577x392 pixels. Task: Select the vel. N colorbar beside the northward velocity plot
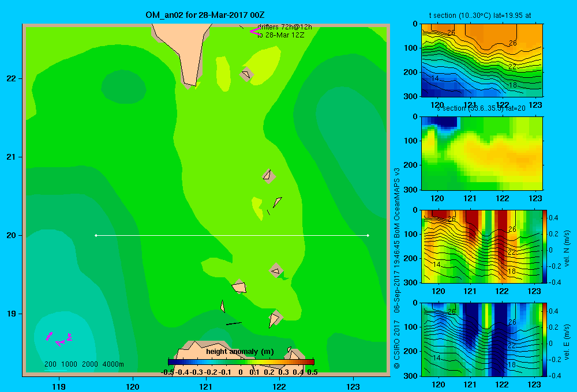pyautogui.click(x=545, y=246)
